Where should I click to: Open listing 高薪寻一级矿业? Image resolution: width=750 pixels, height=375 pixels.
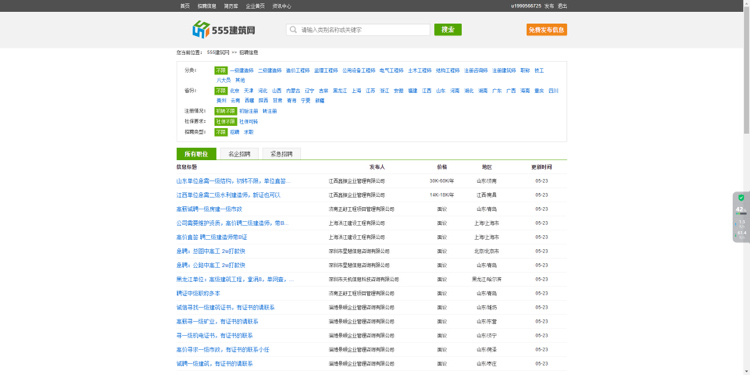point(218,321)
